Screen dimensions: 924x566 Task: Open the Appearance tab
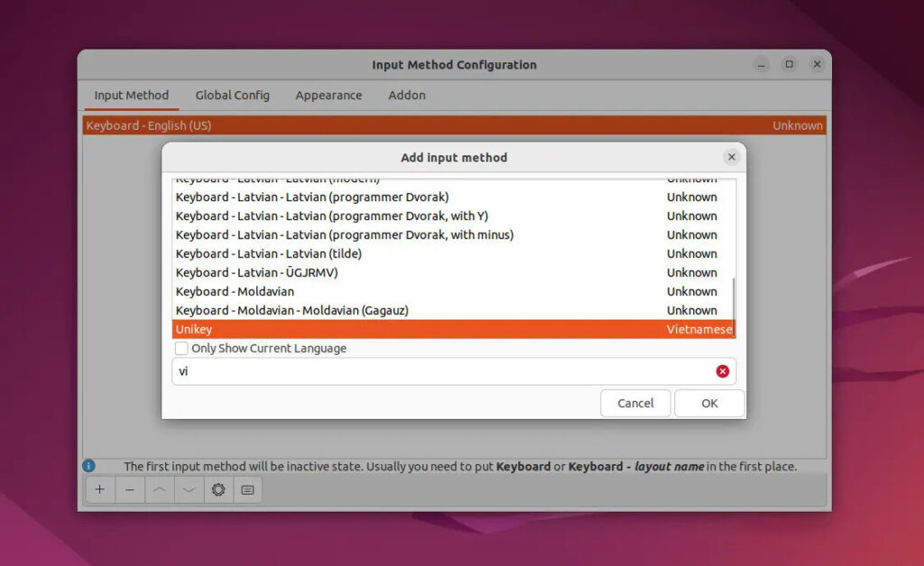click(x=328, y=95)
